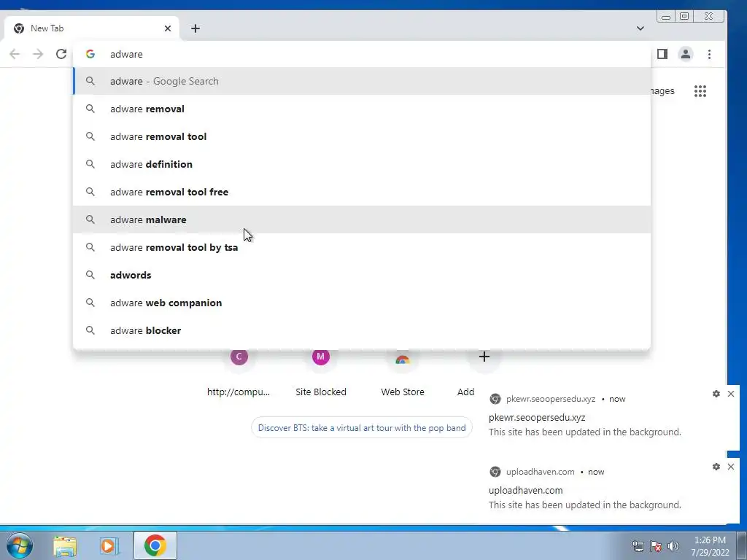The width and height of the screenshot is (747, 560).
Task: Choose 'adware definition' suggestion
Action: point(362,164)
